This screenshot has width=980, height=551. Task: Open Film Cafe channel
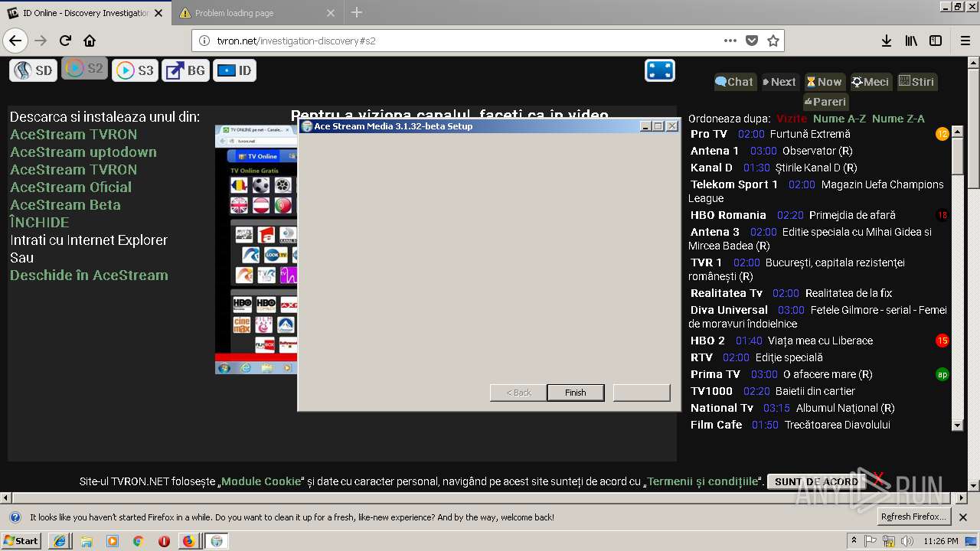coord(717,425)
